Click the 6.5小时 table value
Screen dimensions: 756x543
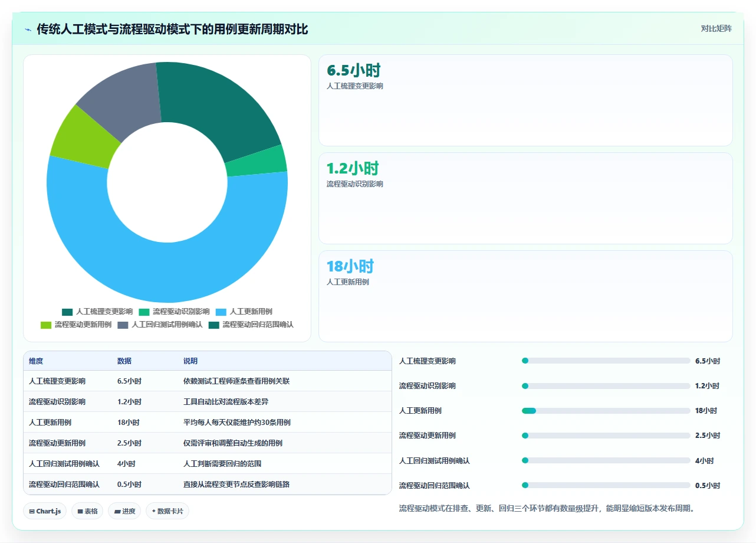129,381
